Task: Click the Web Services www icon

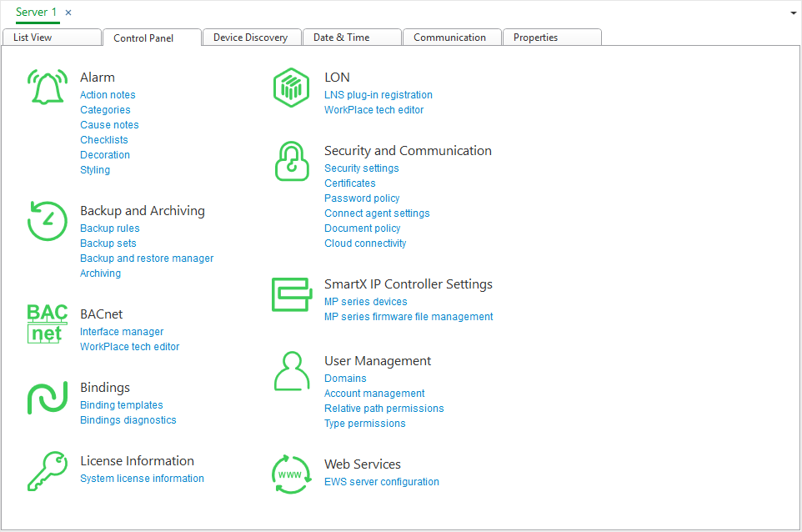Action: coord(291,474)
